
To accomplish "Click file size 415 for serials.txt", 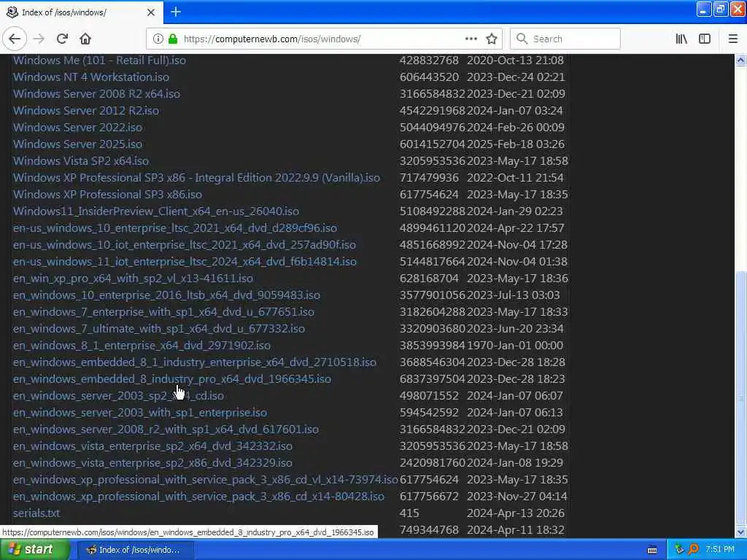I will pos(409,513).
